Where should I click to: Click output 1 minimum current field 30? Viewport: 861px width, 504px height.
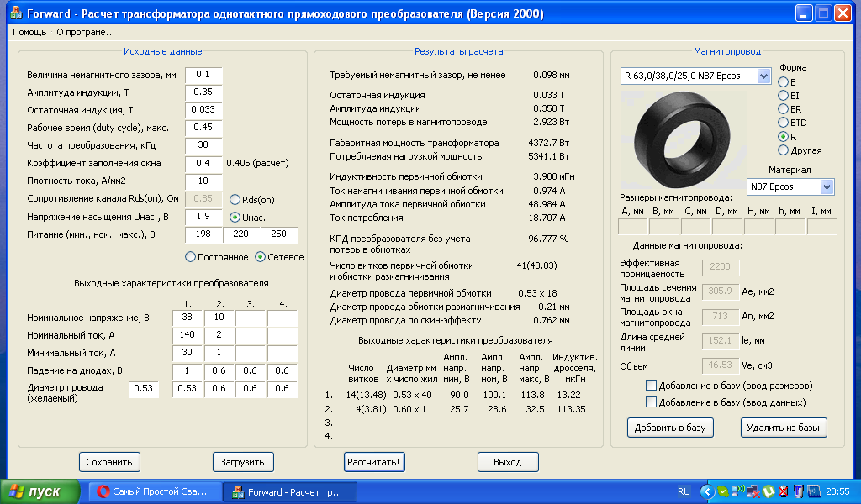(188, 353)
